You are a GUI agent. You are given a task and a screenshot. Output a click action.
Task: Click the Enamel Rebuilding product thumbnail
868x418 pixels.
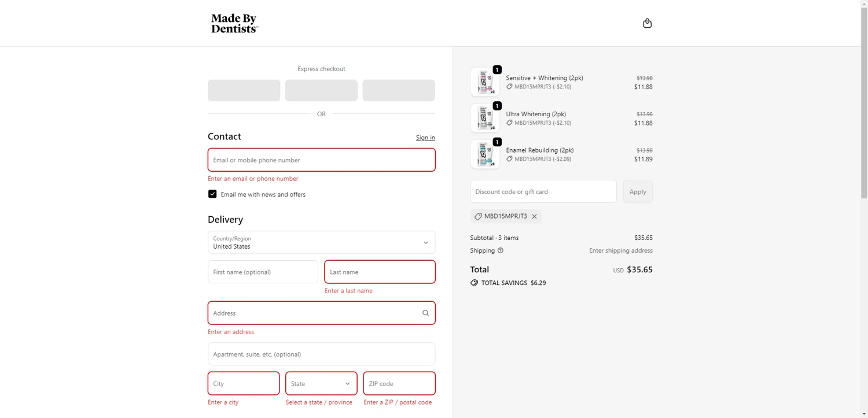point(485,154)
